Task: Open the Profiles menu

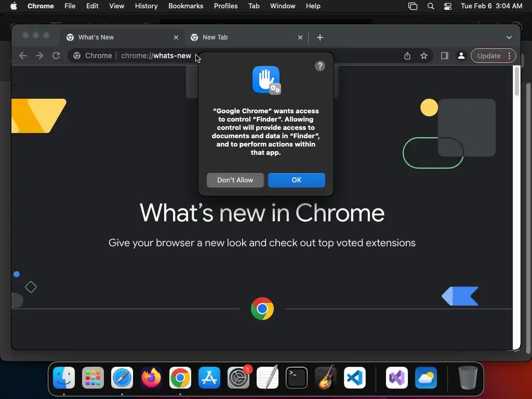Action: (225, 6)
